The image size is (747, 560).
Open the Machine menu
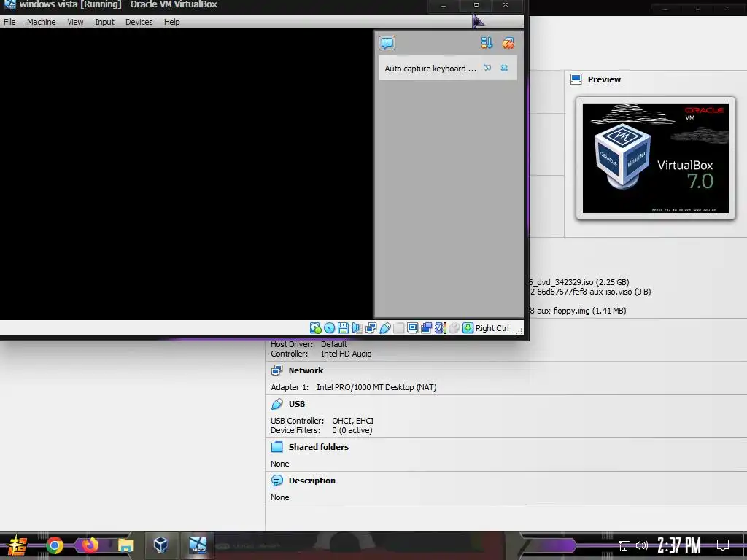(x=41, y=22)
